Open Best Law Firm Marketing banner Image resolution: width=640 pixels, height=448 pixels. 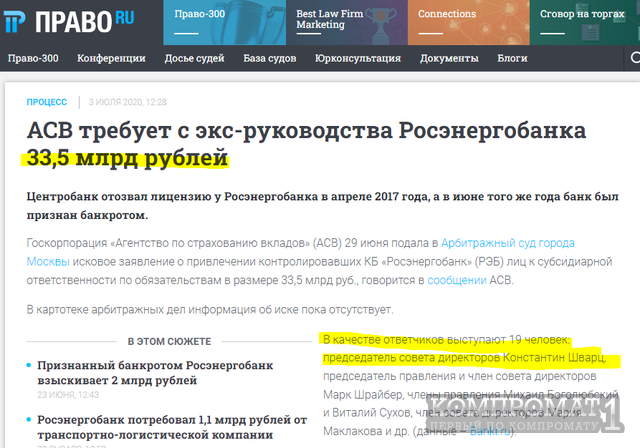point(347,22)
